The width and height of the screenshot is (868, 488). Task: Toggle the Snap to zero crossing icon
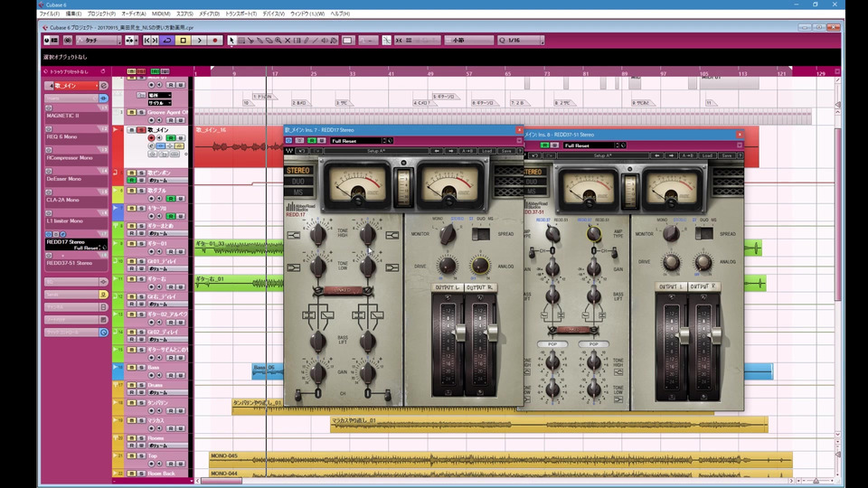click(386, 41)
